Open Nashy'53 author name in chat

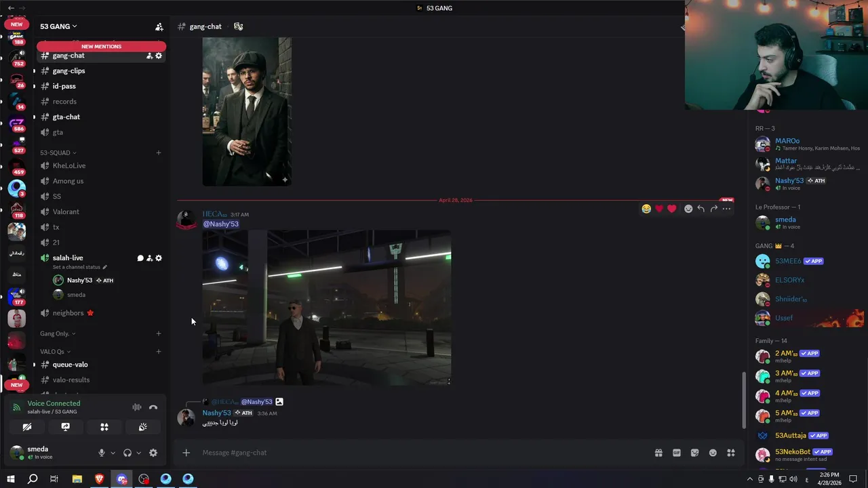click(x=217, y=413)
